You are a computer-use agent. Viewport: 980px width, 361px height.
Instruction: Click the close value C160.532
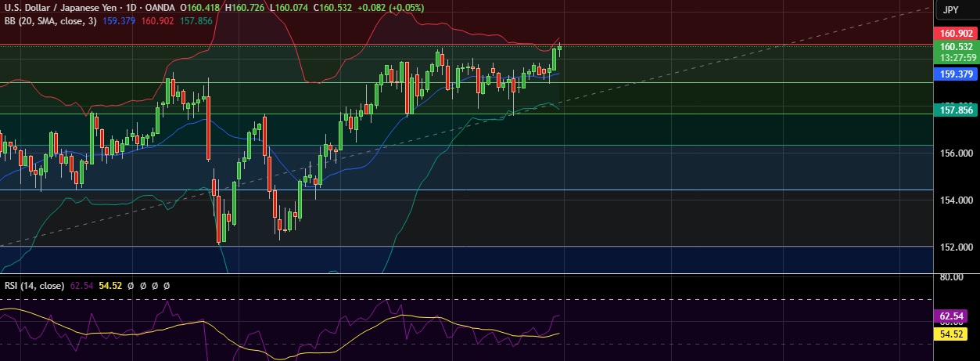[x=332, y=8]
